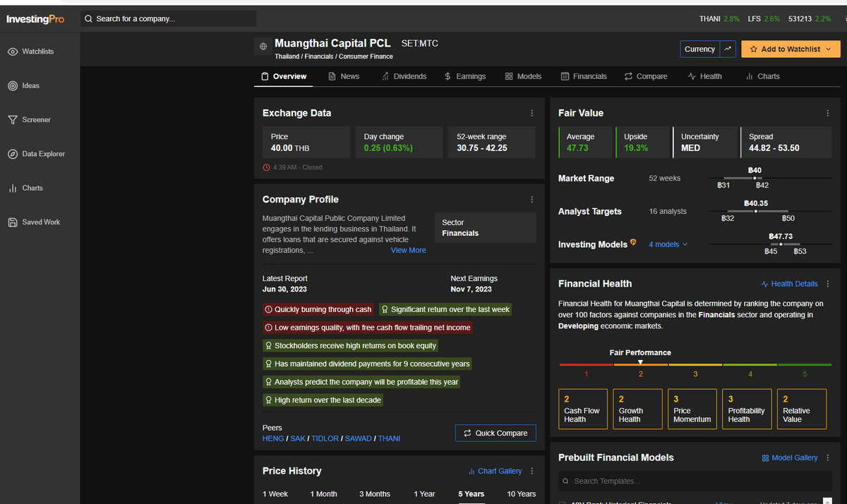This screenshot has height=504, width=847.
Task: Expand the 4 models dropdown
Action: [668, 244]
